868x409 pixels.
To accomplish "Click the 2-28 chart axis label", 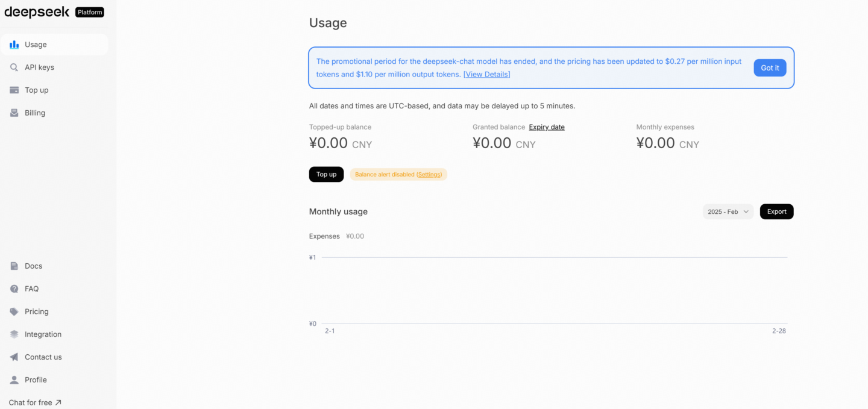I will (x=779, y=331).
